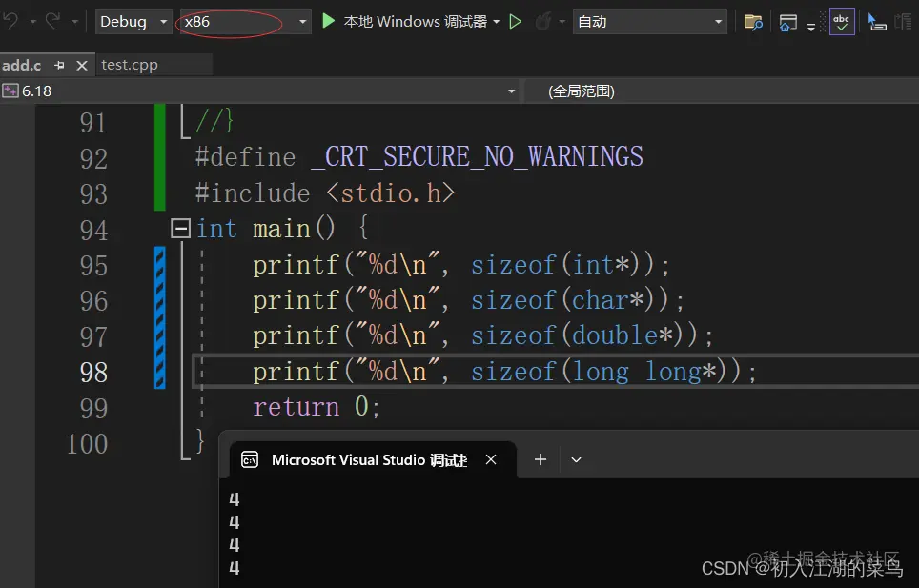Open the 6.18 project scope dropdown
The width and height of the screenshot is (919, 588).
259,91
